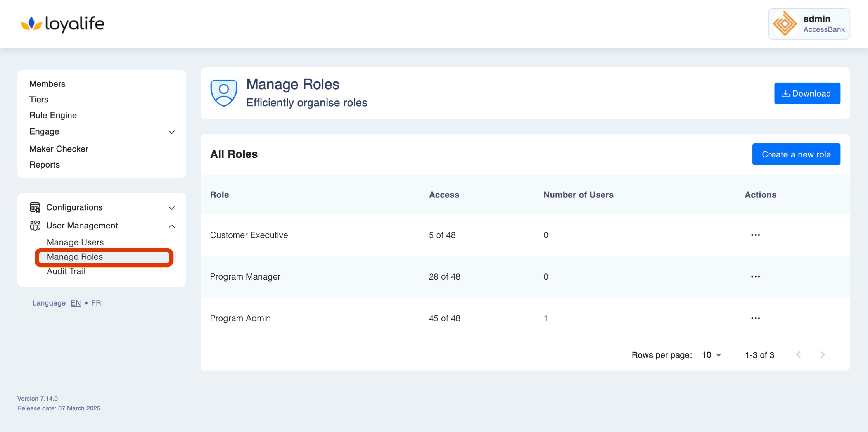Screen dimensions: 868x432
Task: Click the Manage Roles shield icon
Action: pyautogui.click(x=224, y=93)
